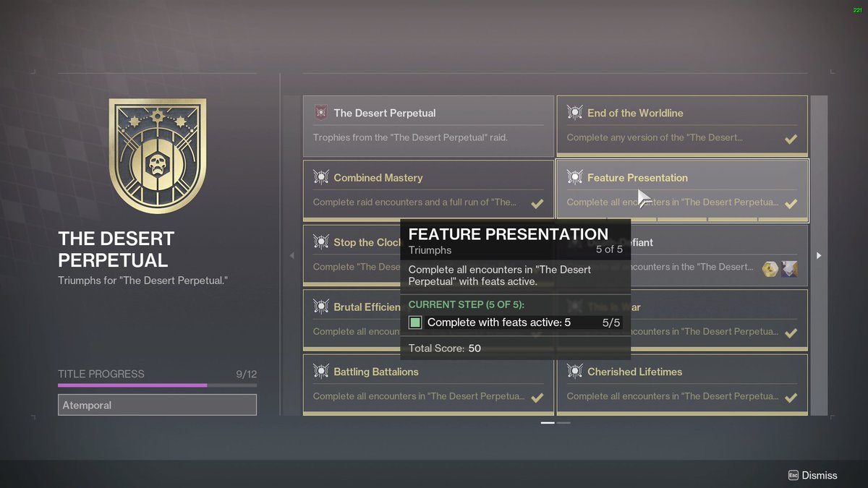
Task: Select the End of the Worldline triumph
Action: point(682,126)
